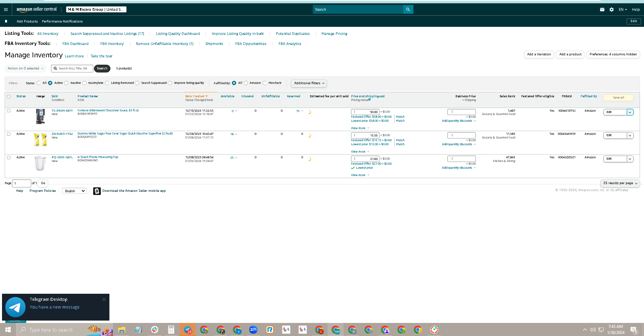
Task: Open FBA Analytics
Action: point(290,44)
